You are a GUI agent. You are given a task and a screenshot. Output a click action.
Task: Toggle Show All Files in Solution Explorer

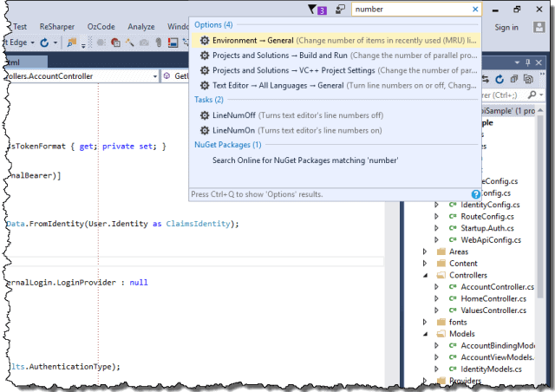tap(528, 79)
